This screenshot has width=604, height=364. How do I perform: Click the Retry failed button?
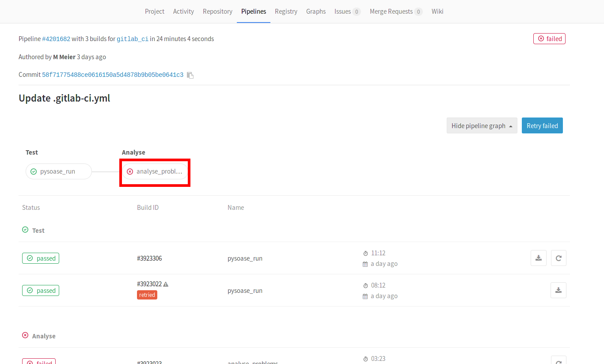click(x=542, y=125)
